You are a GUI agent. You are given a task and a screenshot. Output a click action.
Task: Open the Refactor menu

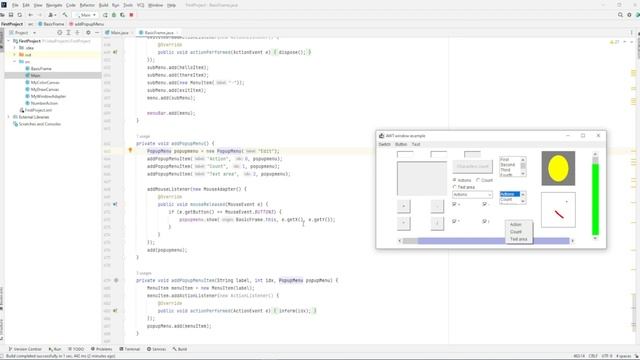pyautogui.click(x=87, y=5)
